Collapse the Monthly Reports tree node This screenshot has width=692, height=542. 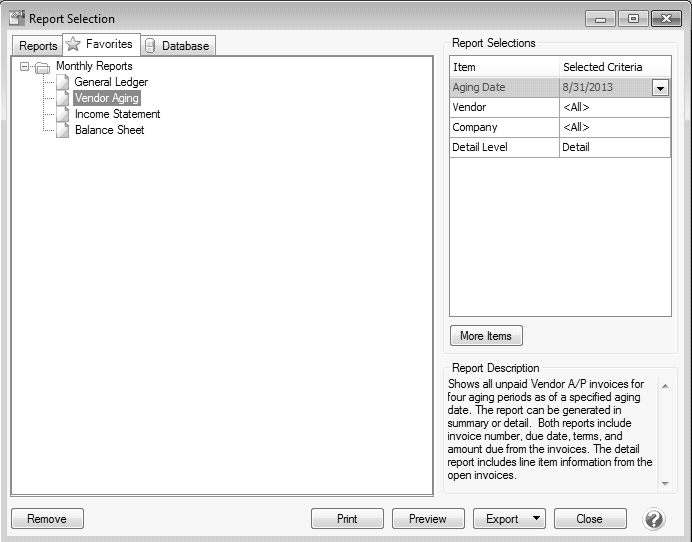24,66
